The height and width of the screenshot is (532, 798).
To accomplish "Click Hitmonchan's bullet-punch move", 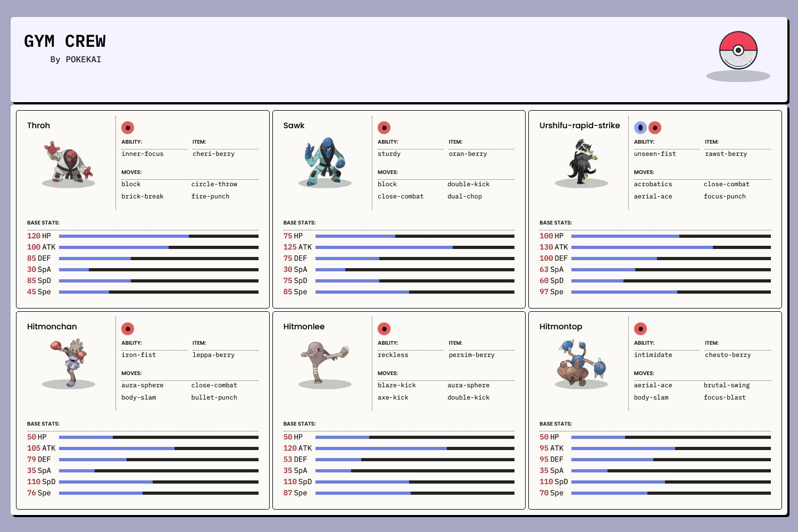I will click(214, 397).
